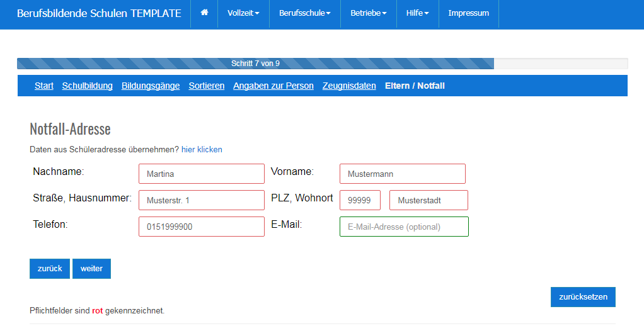This screenshot has width=644, height=326.
Task: Expand the Vollzeit dropdown menu
Action: pos(243,13)
